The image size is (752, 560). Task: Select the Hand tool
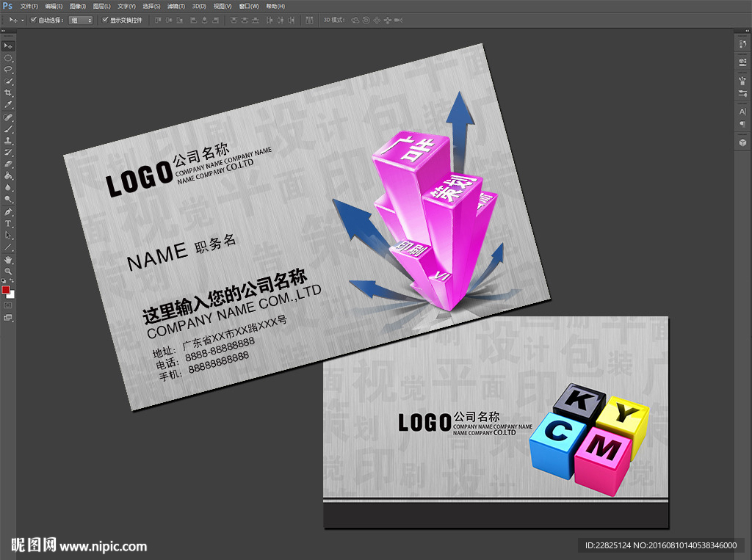point(8,260)
